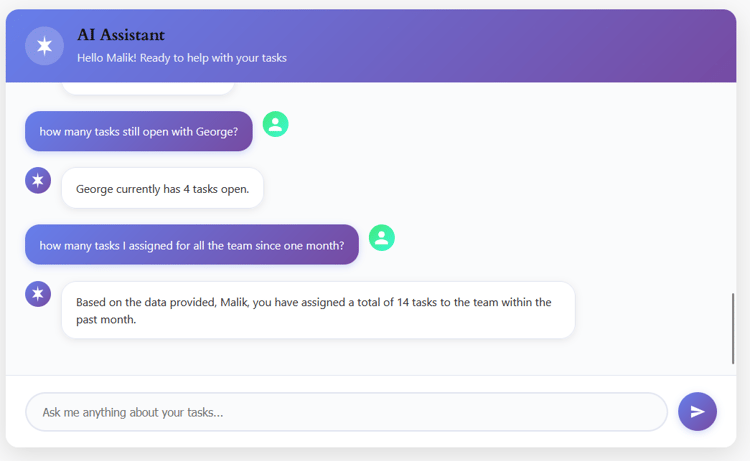Click the partially hidden message bubble at top
Image resolution: width=750 pixels, height=461 pixels.
[x=148, y=89]
